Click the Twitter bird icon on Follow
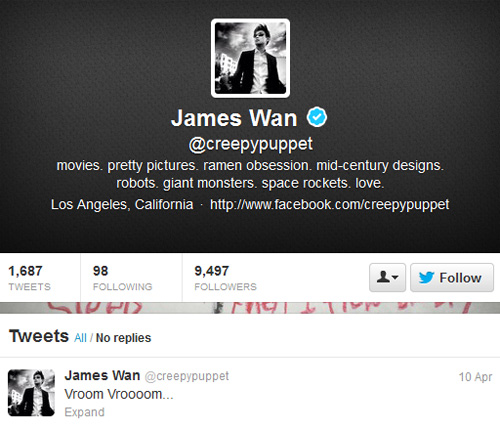The width and height of the screenshot is (500, 430). pyautogui.click(x=426, y=277)
